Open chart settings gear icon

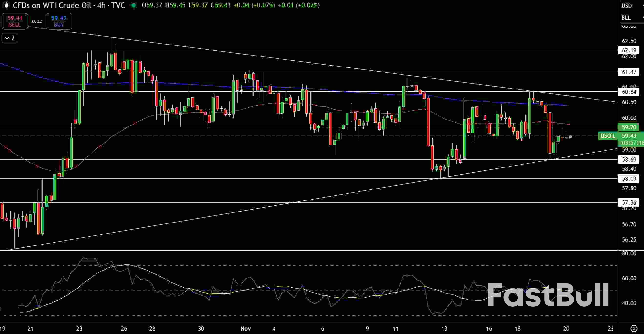[x=634, y=328]
